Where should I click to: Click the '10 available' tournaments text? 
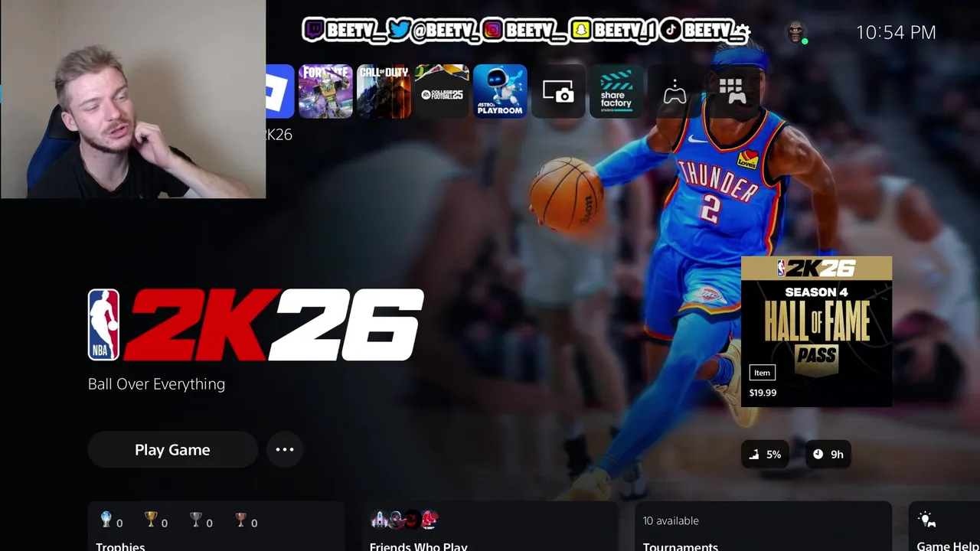671,520
